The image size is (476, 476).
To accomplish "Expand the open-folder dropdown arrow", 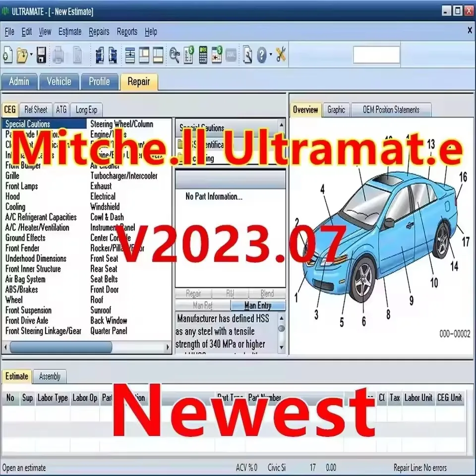I will (31, 55).
